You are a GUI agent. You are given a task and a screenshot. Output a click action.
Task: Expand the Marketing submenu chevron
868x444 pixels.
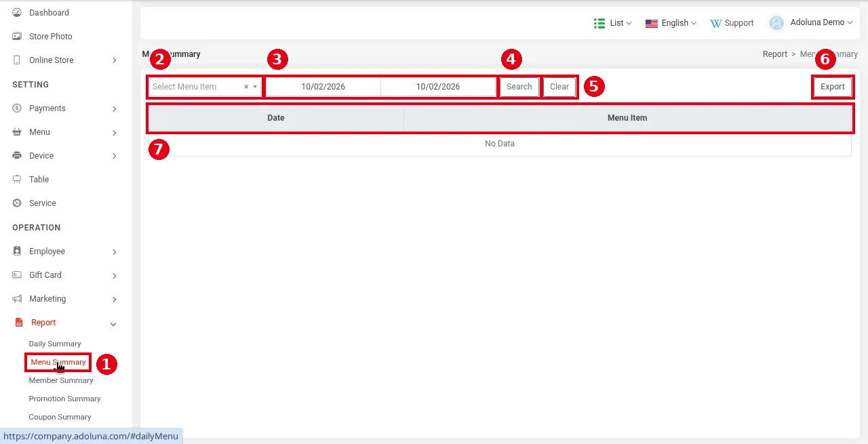pos(114,299)
